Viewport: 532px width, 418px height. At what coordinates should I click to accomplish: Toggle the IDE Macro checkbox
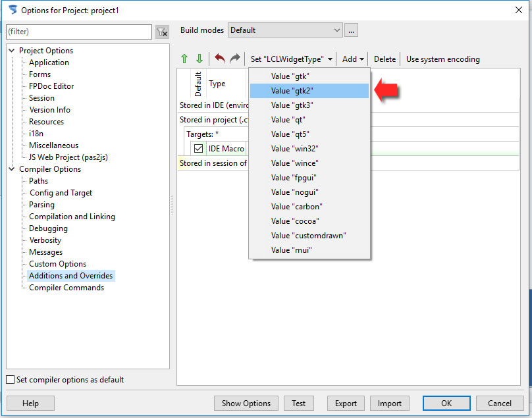[198, 149]
